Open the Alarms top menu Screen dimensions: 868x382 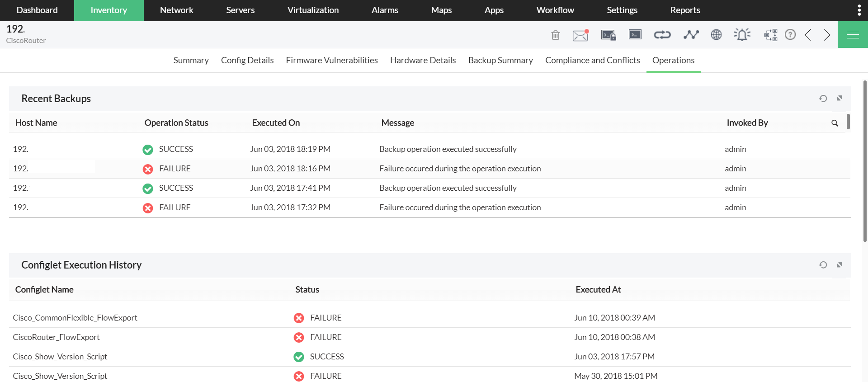(x=385, y=10)
